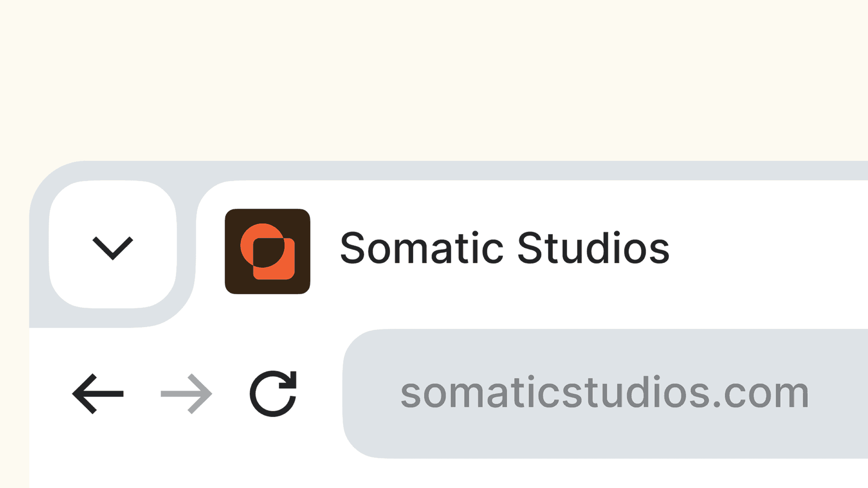Image resolution: width=868 pixels, height=488 pixels.
Task: Click the black back navigation arrow
Action: point(98,393)
